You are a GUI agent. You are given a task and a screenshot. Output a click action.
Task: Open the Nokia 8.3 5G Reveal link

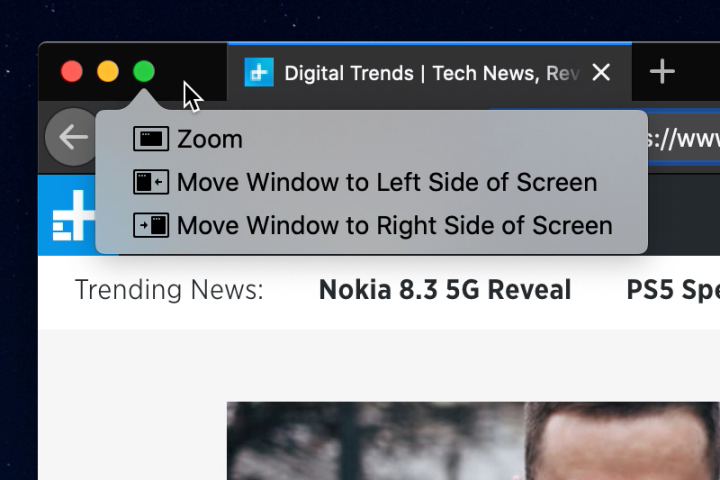click(444, 290)
